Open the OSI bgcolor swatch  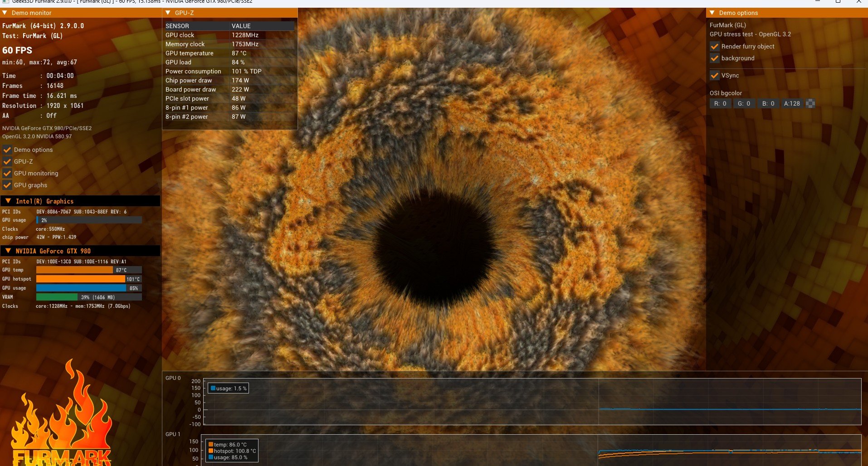tap(810, 103)
